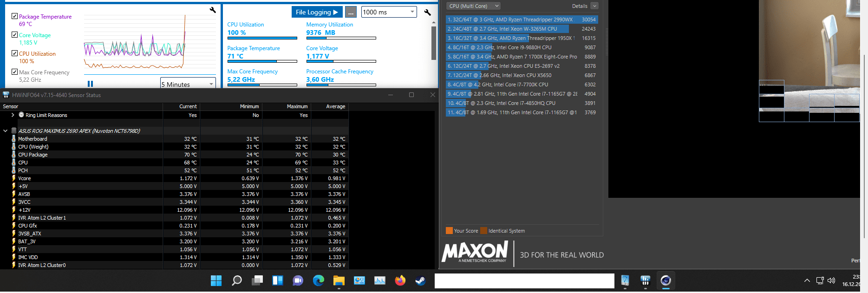Open graph settings wrench in Intel XTU
The image size is (868, 293).
click(213, 10)
